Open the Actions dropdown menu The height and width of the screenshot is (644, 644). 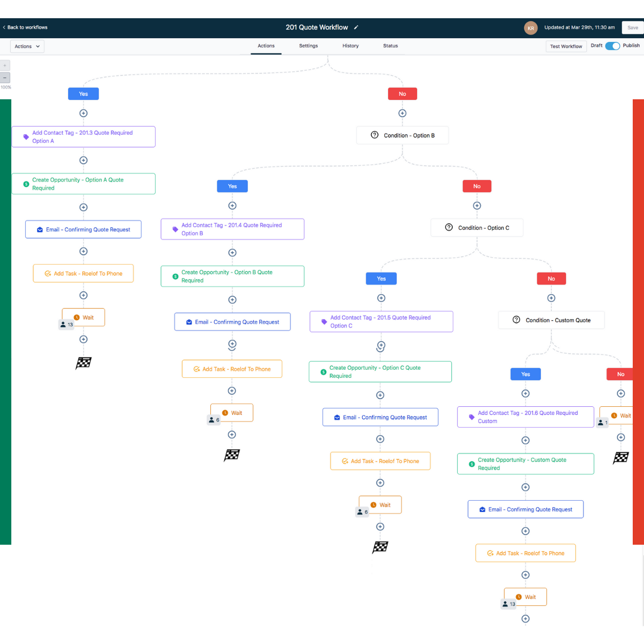click(x=27, y=46)
